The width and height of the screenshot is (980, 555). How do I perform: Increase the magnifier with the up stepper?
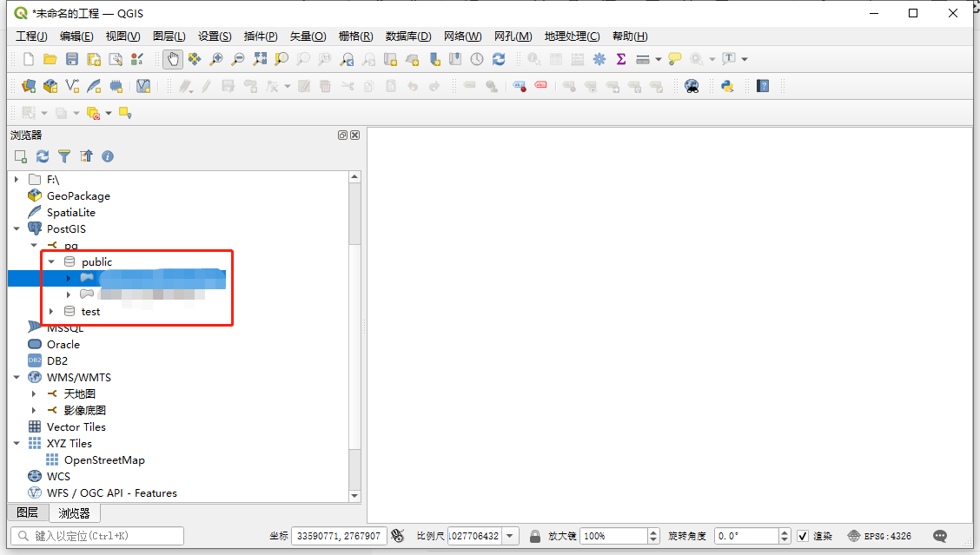pyautogui.click(x=653, y=532)
